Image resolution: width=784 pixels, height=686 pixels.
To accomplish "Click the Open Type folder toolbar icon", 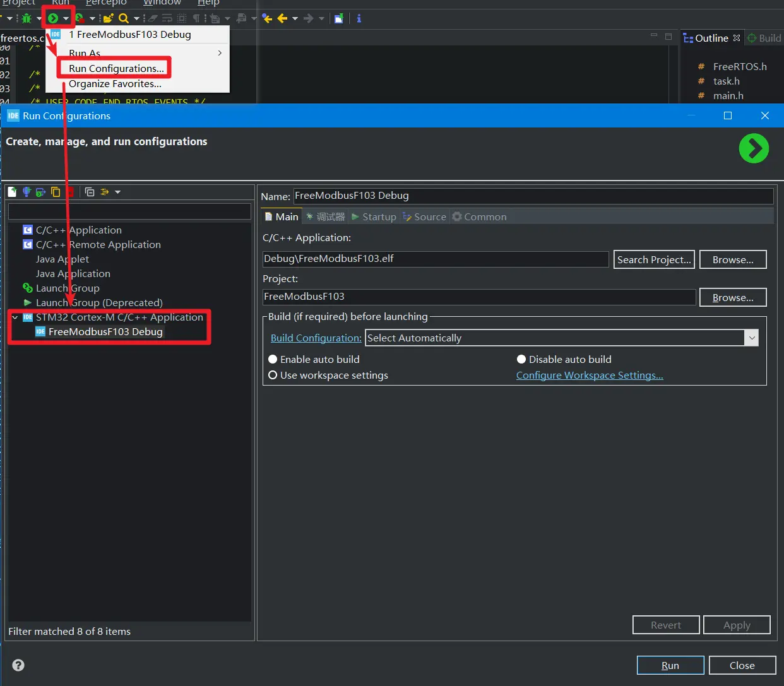I will pos(109,18).
